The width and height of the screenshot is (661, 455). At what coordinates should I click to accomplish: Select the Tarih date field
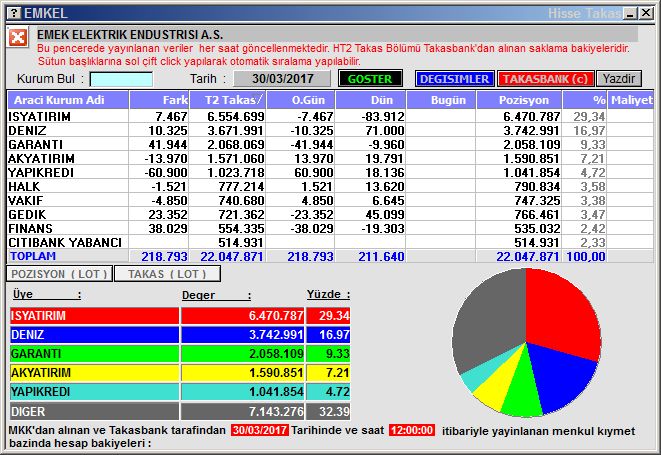click(283, 78)
